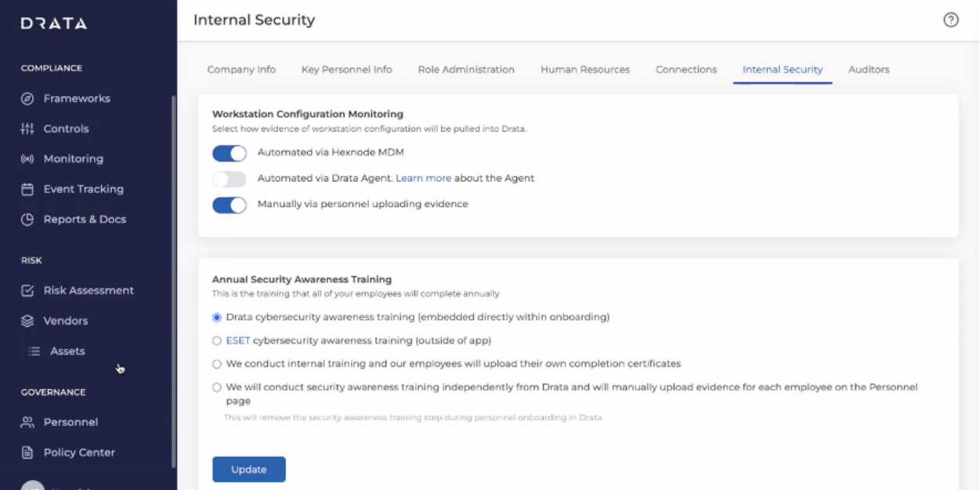
Task: Click the Monitoring broadcast icon
Action: click(x=27, y=159)
